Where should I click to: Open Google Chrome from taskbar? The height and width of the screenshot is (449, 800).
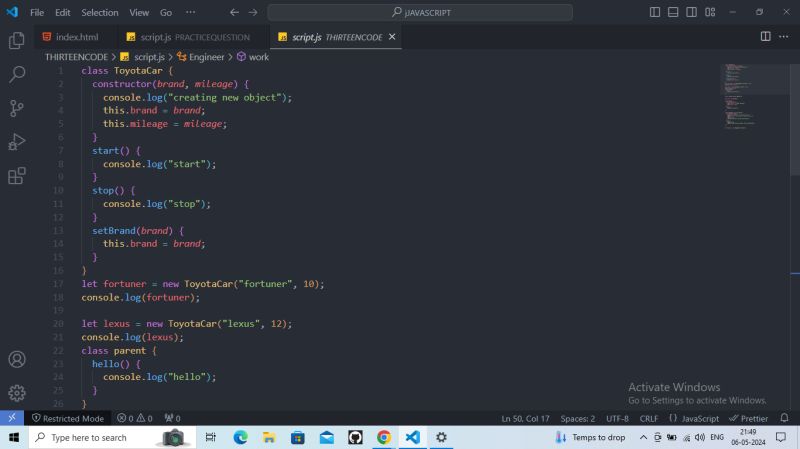(x=384, y=437)
